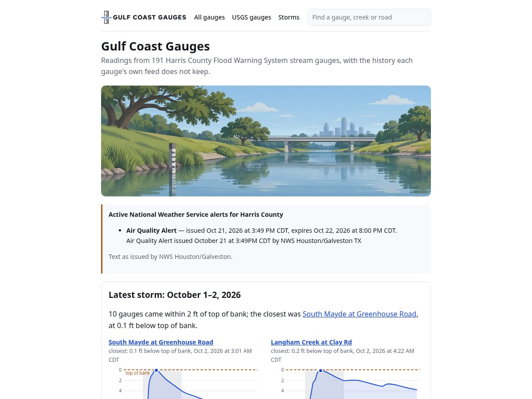
Task: Select 'Active National Weather Service alerts' heading
Action: point(196,215)
